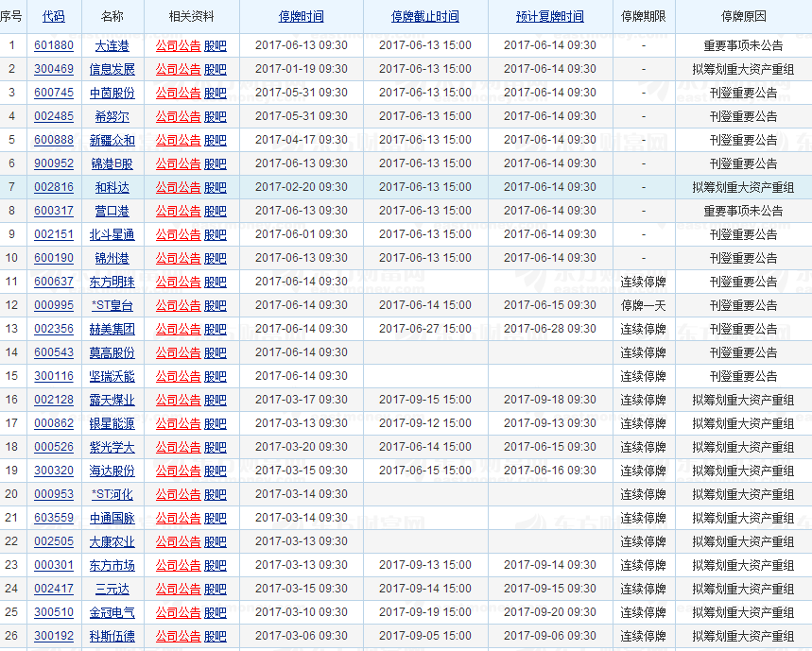This screenshot has width=812, height=651.
Task: Sort by the 预计复牌时间 column header
Action: point(550,17)
